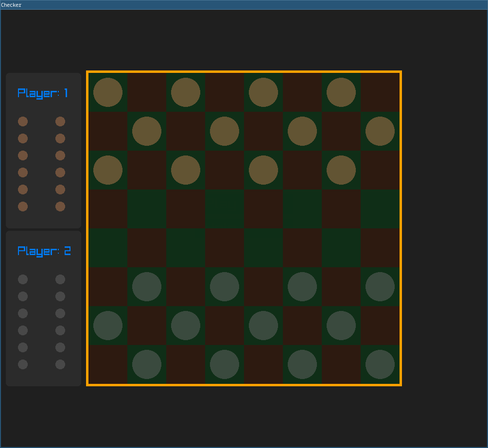Viewport: 488px width, 448px height.
Task: Click the rightmost empty green square in the fifth row
Action: click(341, 248)
